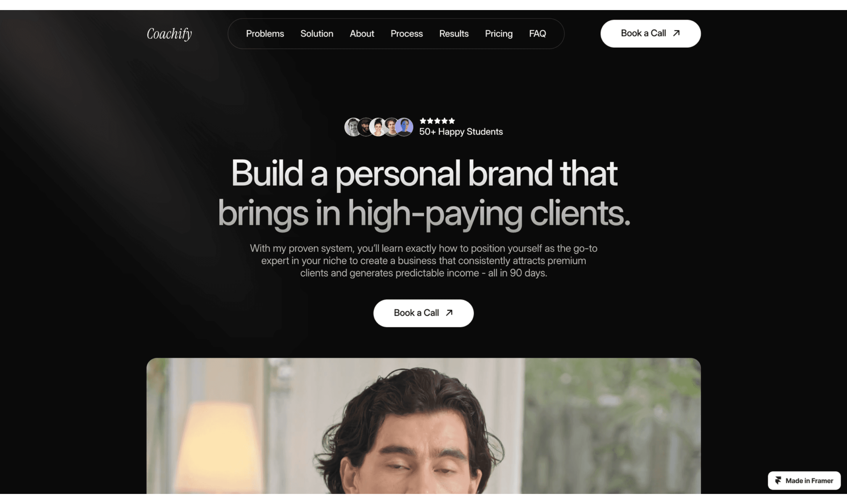This screenshot has width=847, height=504.
Task: Click the Coachify logo
Action: pyautogui.click(x=169, y=34)
